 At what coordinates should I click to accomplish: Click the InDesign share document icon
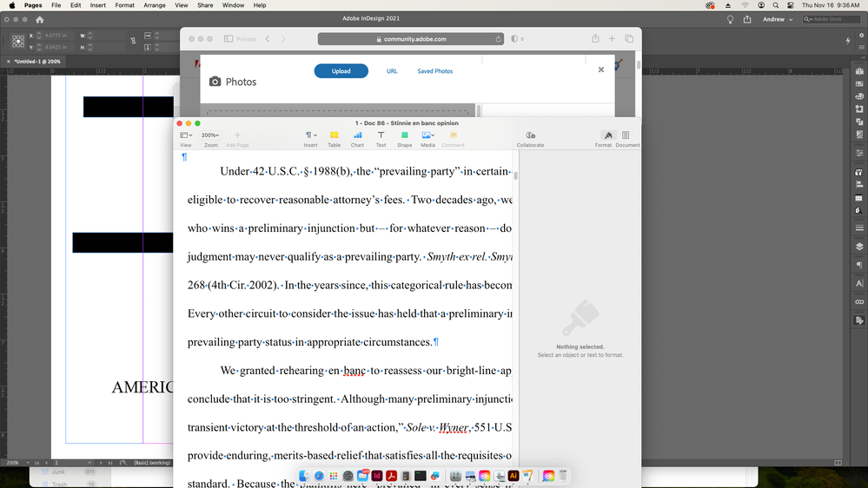click(747, 19)
